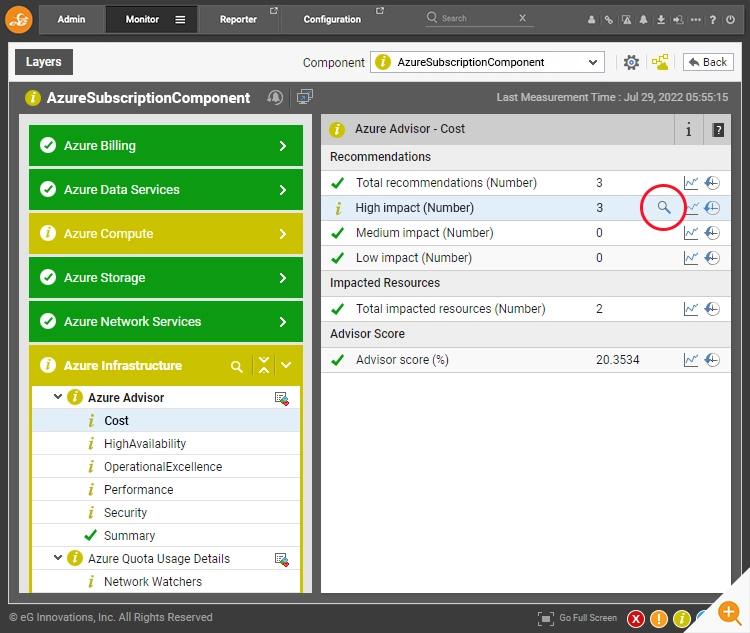The image size is (750, 633).
Task: Open the history clock icon for Low impact
Action: point(712,258)
